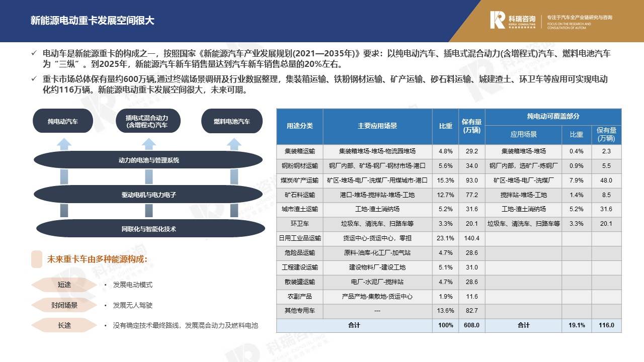The height and width of the screenshot is (362, 644).
Task: Click the header tagline 专注于汽车全产业链研究与咨询
Action: pyautogui.click(x=580, y=17)
